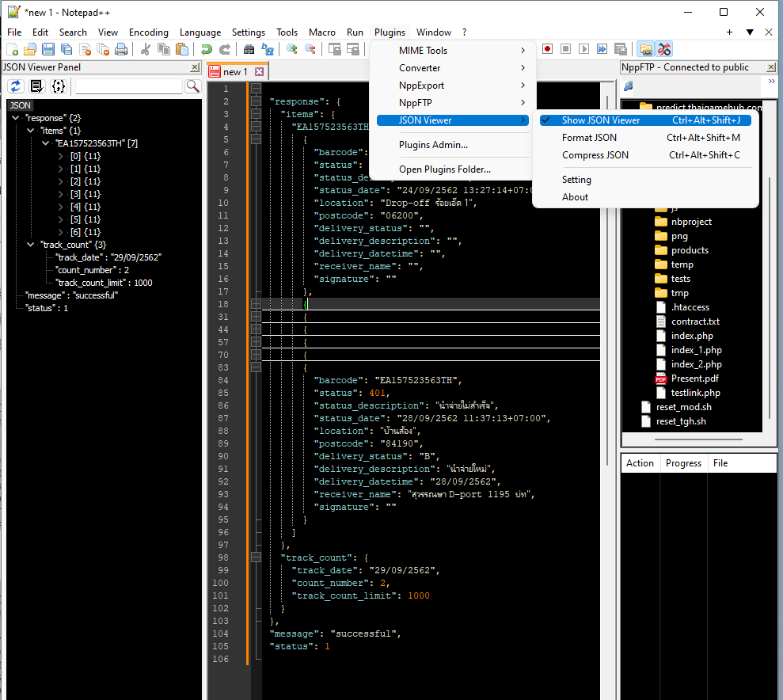The image size is (783, 700).
Task: Click the Progress column header
Action: pyautogui.click(x=683, y=463)
